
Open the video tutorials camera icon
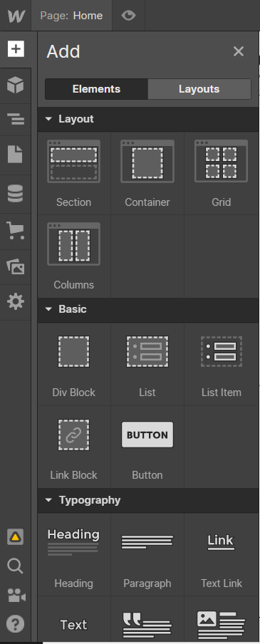(x=16, y=595)
